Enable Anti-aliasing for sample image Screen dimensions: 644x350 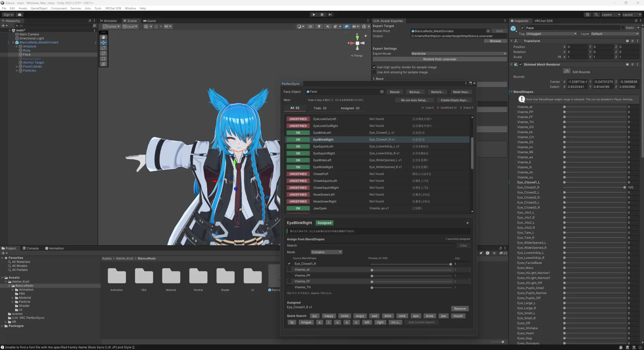click(x=374, y=72)
